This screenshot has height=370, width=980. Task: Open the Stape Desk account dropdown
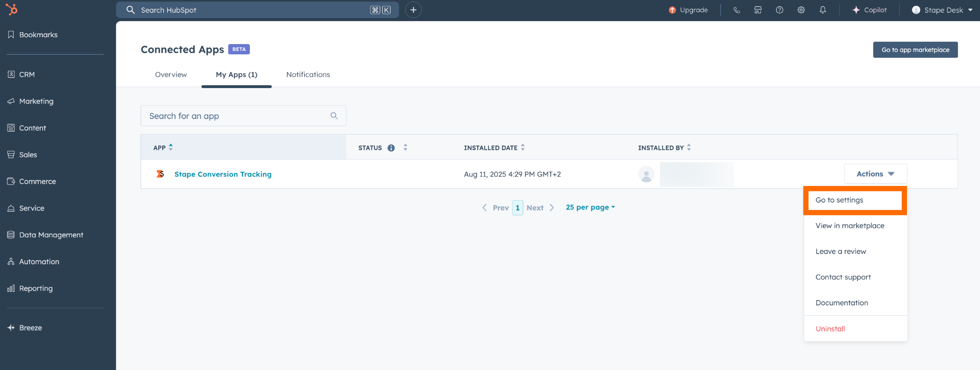942,10
